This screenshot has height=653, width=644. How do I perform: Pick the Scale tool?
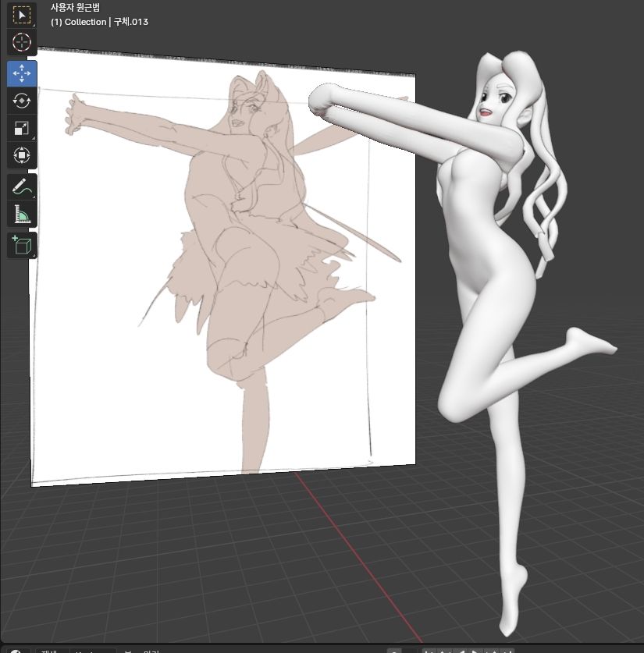(22, 128)
